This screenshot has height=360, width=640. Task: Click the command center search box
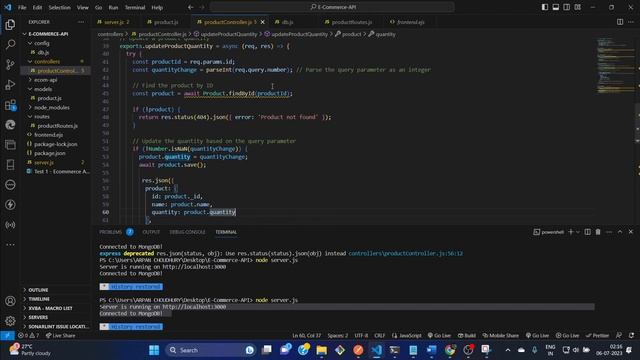[x=332, y=7]
